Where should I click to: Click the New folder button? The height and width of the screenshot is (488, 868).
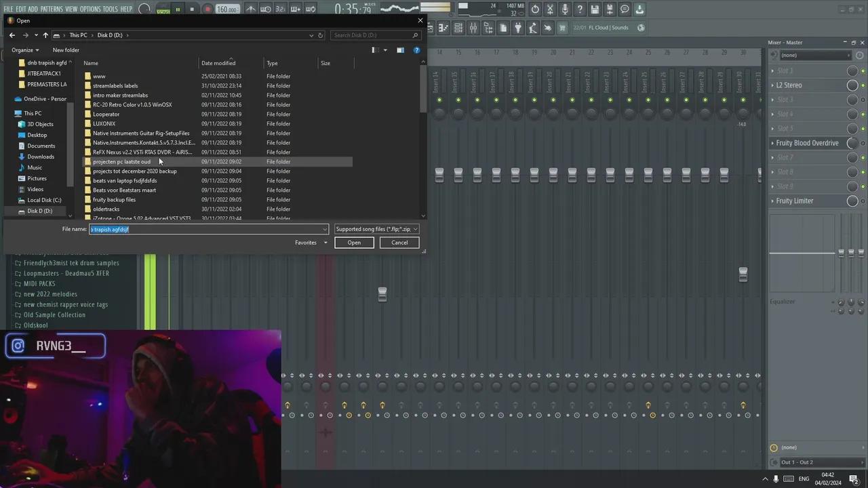click(66, 50)
